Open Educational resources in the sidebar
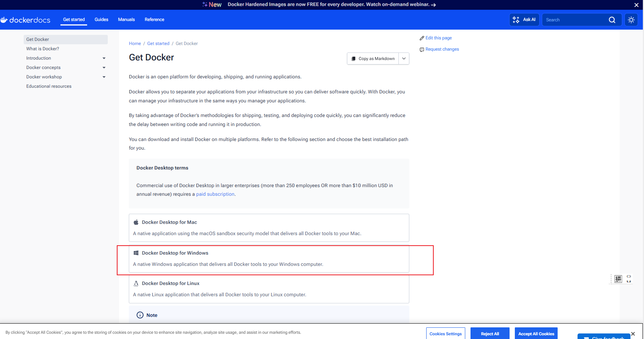 49,86
